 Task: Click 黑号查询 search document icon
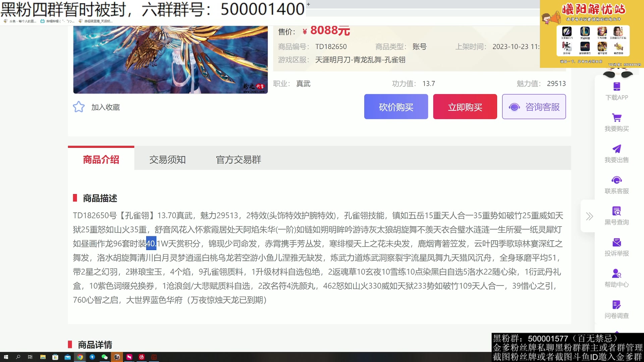pyautogui.click(x=616, y=211)
